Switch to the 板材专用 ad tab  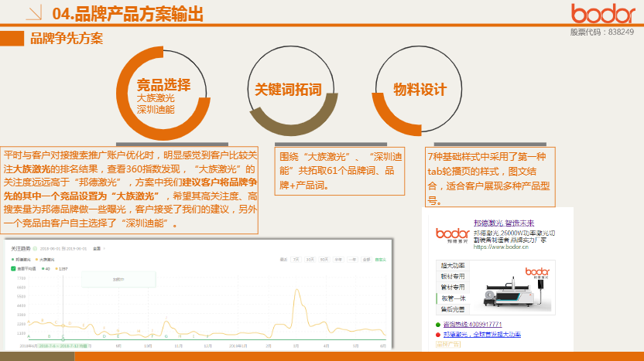[x=453, y=277]
